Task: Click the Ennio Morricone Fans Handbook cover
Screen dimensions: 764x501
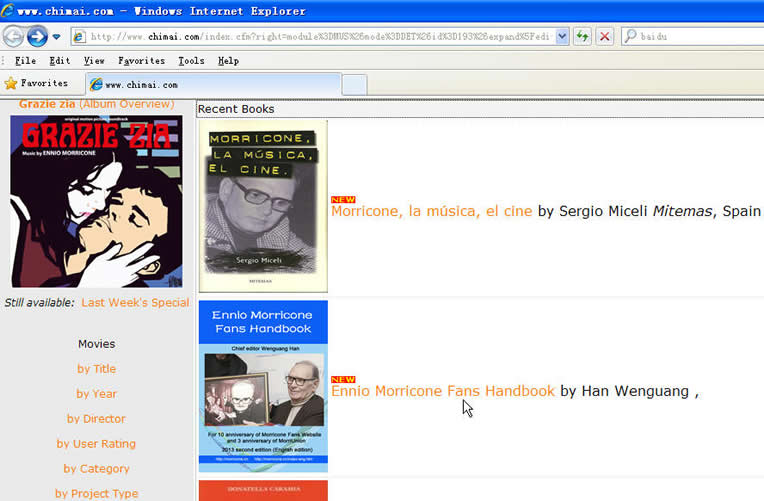Action: coord(263,386)
